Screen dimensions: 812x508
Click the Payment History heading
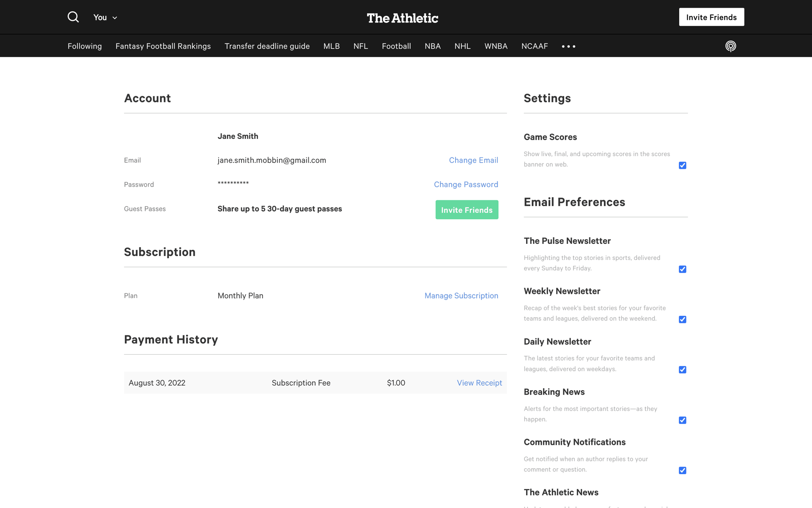click(171, 340)
